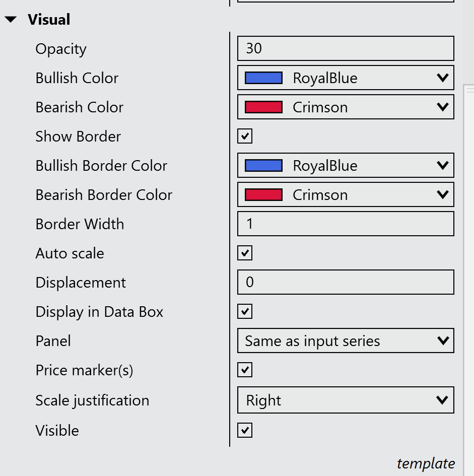This screenshot has height=476, width=474.
Task: Toggle Display in Data Box
Action: (x=244, y=311)
